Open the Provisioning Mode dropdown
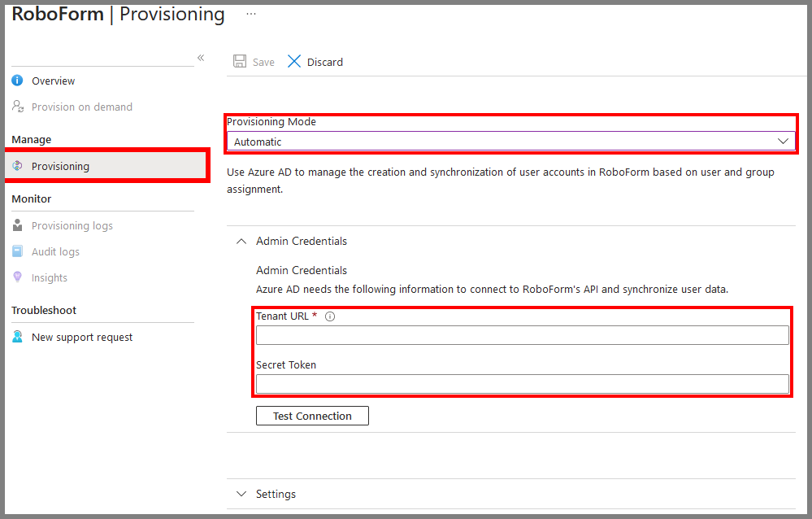This screenshot has width=812, height=519. 510,142
